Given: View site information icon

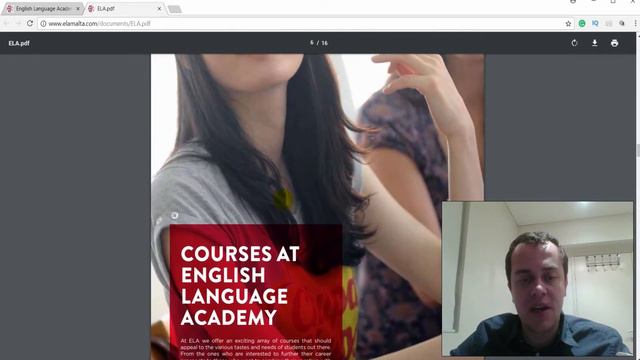Looking at the screenshot, I should (43, 24).
